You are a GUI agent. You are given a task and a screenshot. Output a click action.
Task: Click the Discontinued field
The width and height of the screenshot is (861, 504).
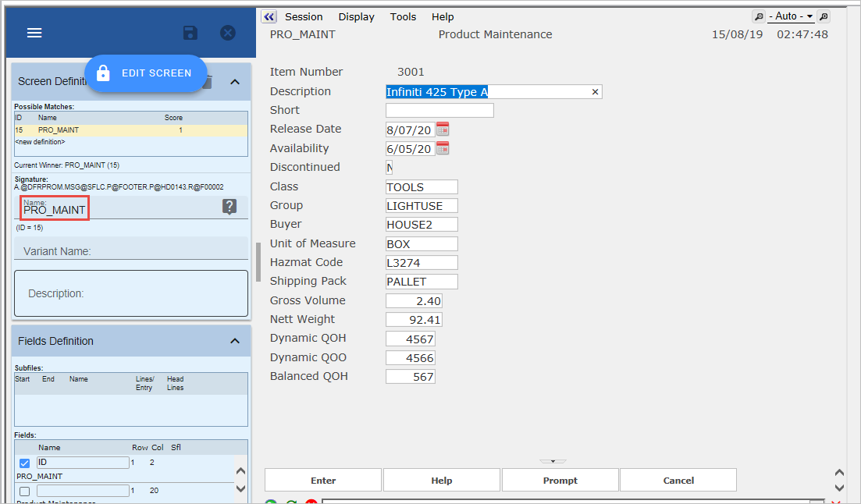390,168
